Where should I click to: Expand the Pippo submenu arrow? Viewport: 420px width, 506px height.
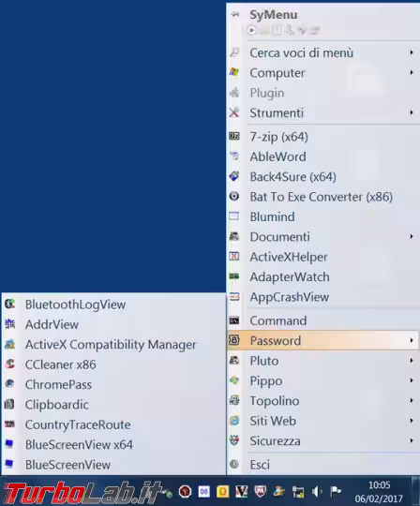[412, 380]
